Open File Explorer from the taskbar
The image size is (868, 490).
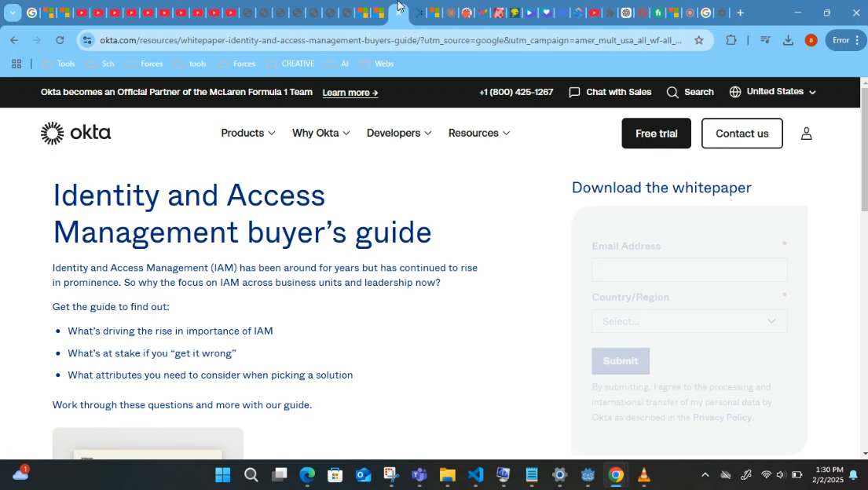448,475
